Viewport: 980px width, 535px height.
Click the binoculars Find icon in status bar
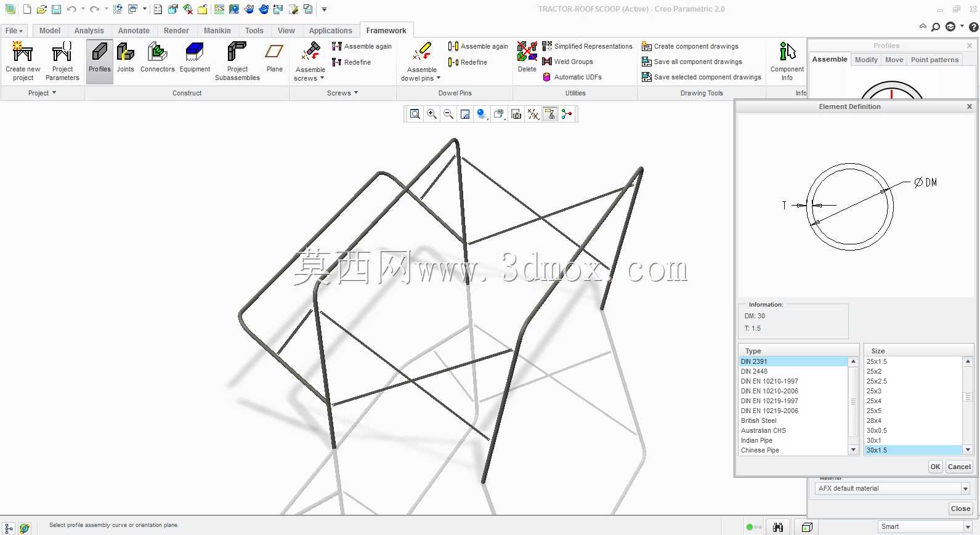(x=778, y=527)
